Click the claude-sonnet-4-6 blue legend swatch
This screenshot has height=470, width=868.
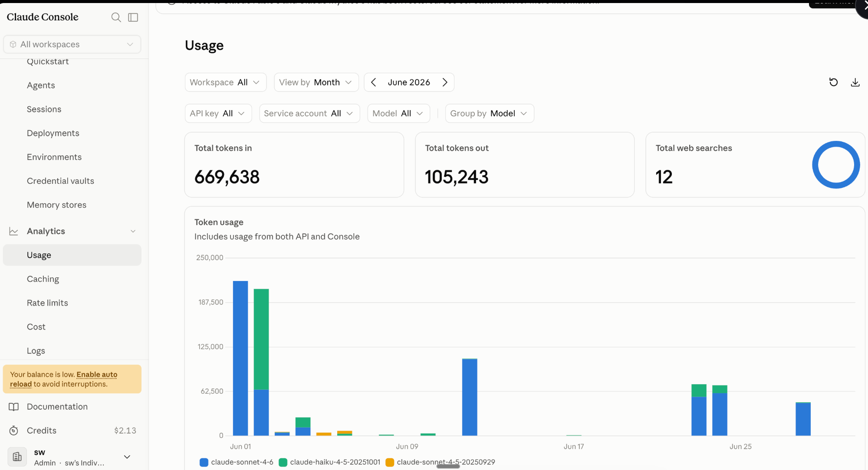coord(204,463)
